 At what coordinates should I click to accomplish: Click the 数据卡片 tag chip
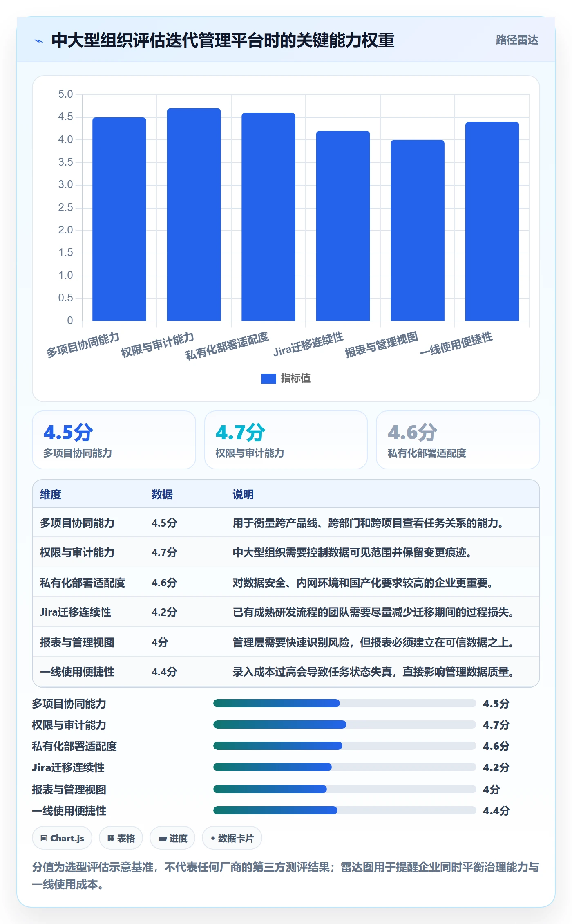232,838
